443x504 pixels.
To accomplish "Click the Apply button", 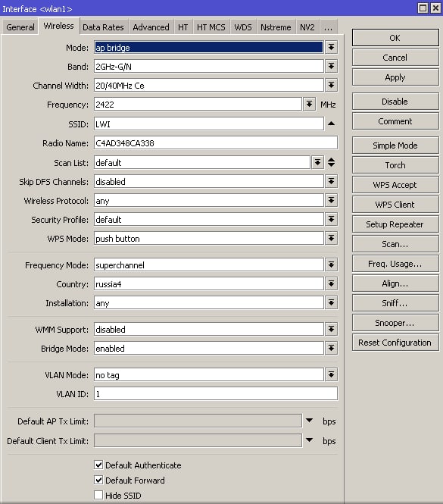I will (x=395, y=77).
